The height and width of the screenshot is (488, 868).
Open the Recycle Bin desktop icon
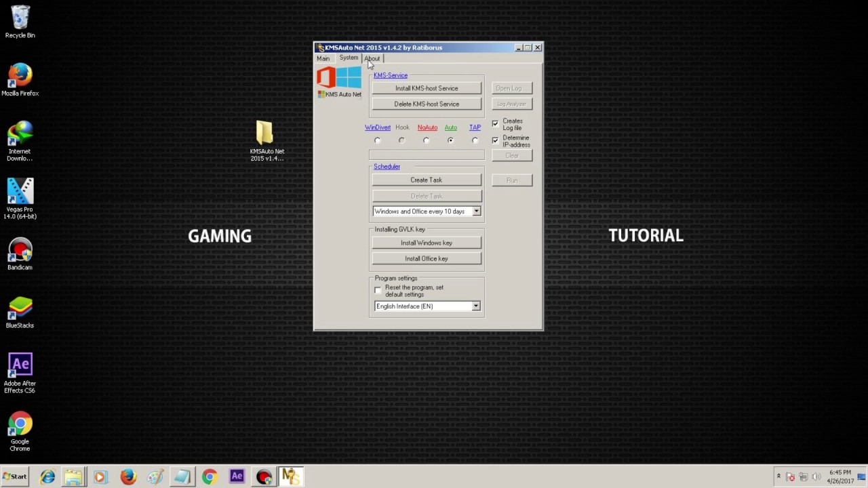(x=20, y=22)
